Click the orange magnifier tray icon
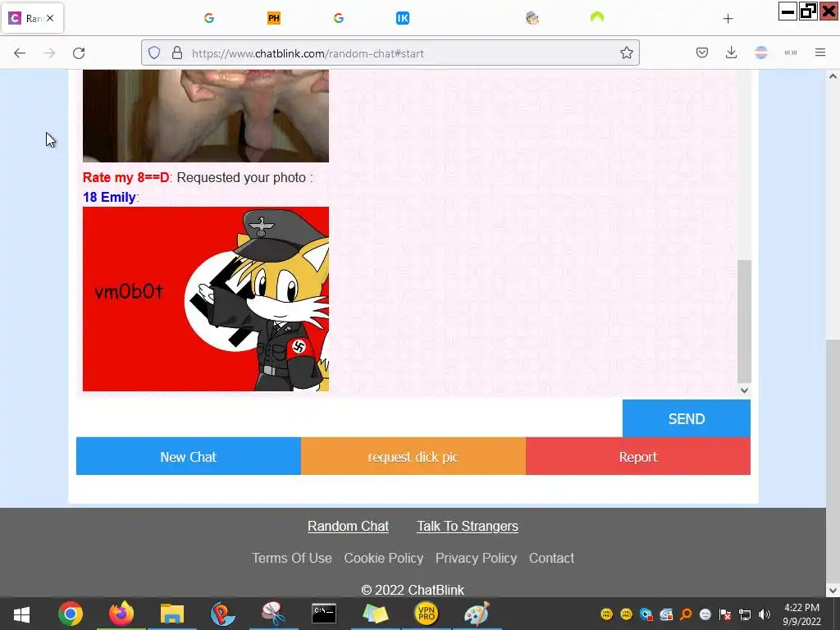The width and height of the screenshot is (840, 630). pyautogui.click(x=685, y=614)
